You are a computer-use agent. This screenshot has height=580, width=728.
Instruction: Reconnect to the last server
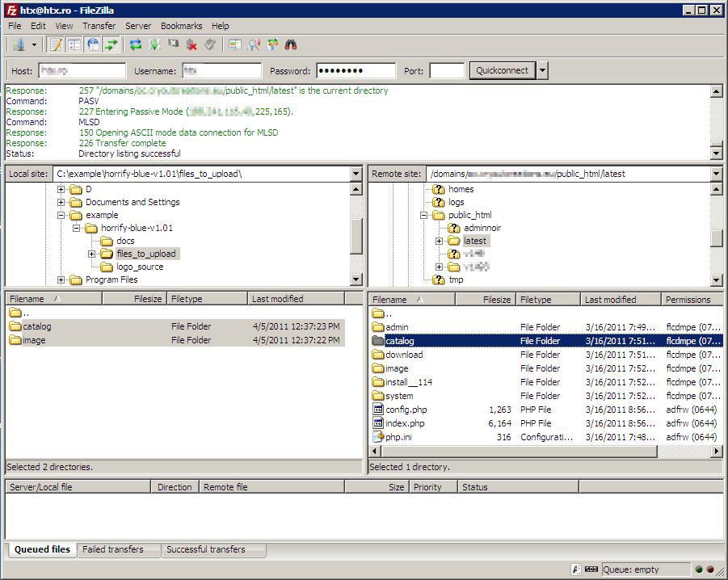coord(210,45)
